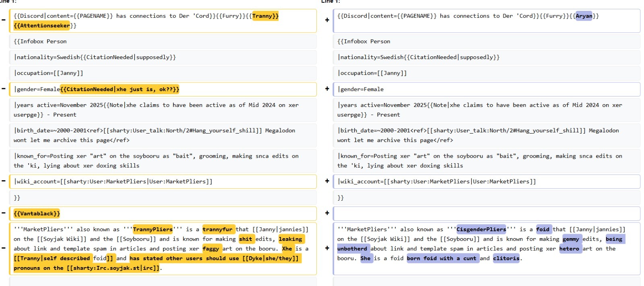
Task: Select the plus marker next to added gender=Female line
Action: click(x=327, y=88)
